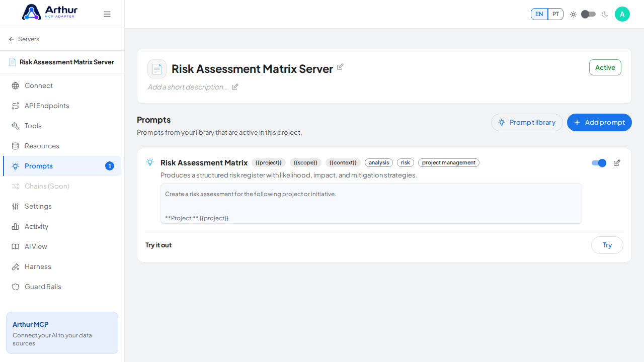The height and width of the screenshot is (362, 644).
Task: Click the Try button
Action: click(x=607, y=245)
